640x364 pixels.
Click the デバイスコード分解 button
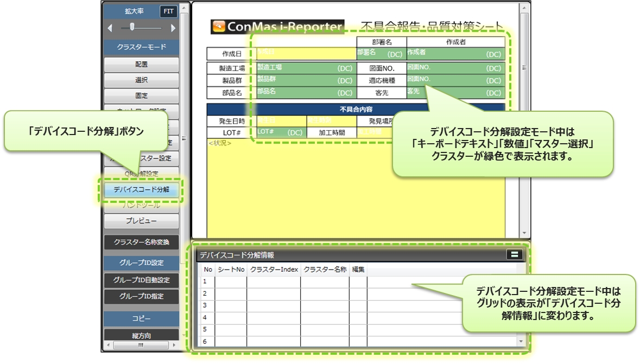pos(141,190)
